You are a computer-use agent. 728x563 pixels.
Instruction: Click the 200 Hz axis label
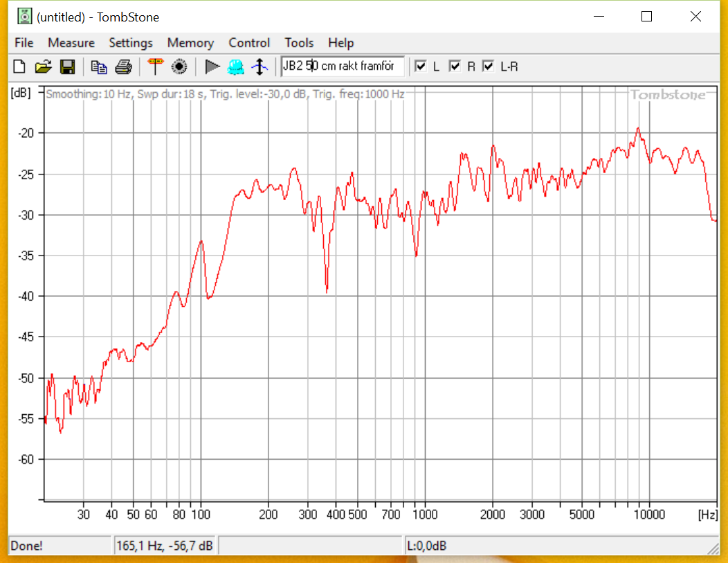[268, 515]
